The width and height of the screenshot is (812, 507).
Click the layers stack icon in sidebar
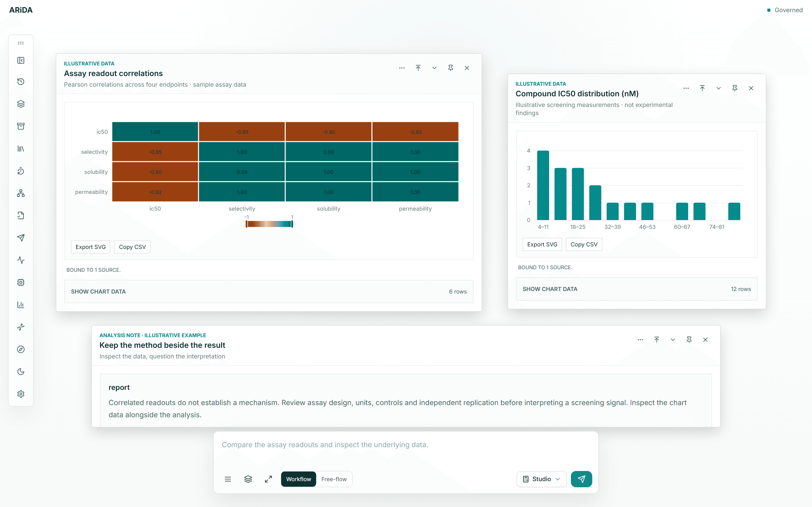click(x=21, y=104)
